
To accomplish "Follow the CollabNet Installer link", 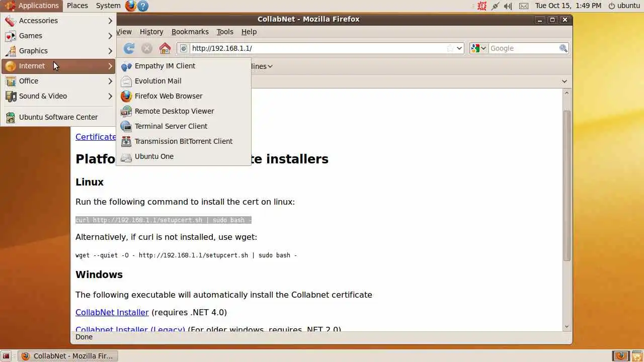I will (112, 312).
